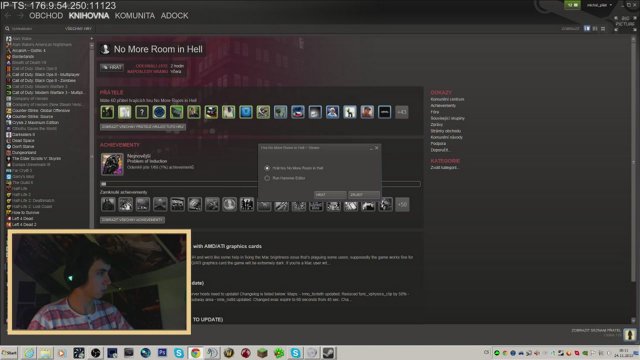Select Call of Duty: Black Ops II - Zombies
Viewport: 640px width, 360px height.
tap(44, 80)
